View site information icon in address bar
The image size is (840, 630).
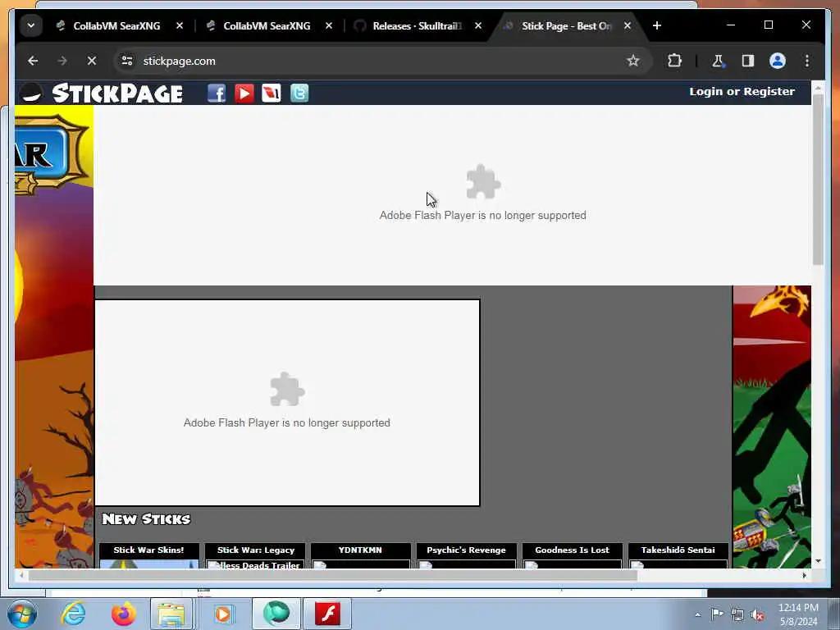(x=127, y=61)
